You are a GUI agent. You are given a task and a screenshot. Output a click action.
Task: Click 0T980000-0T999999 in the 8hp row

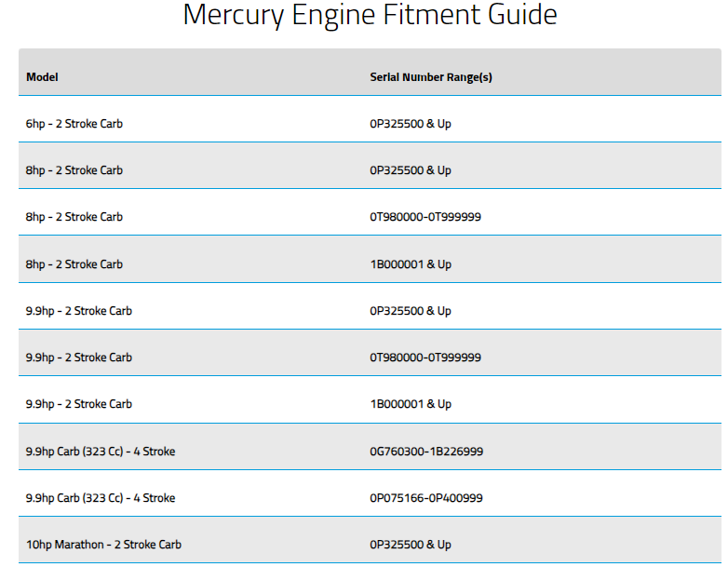[x=425, y=217]
